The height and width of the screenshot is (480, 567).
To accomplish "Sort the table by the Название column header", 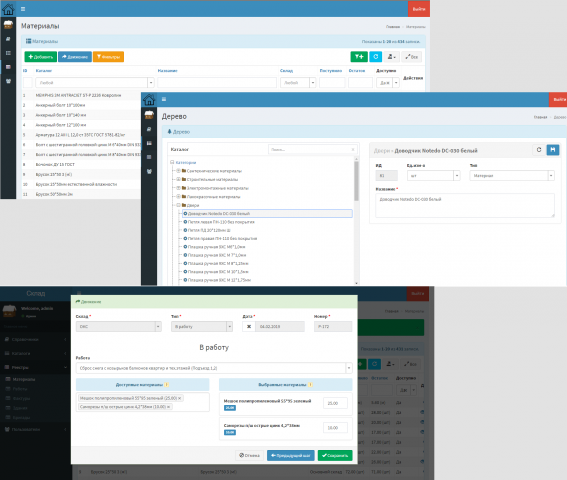I will (x=167, y=71).
